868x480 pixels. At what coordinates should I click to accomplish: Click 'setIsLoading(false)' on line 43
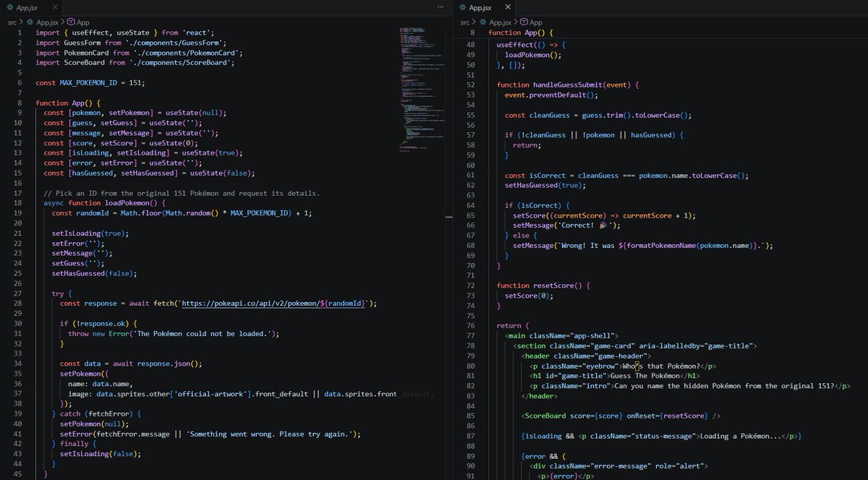point(100,454)
